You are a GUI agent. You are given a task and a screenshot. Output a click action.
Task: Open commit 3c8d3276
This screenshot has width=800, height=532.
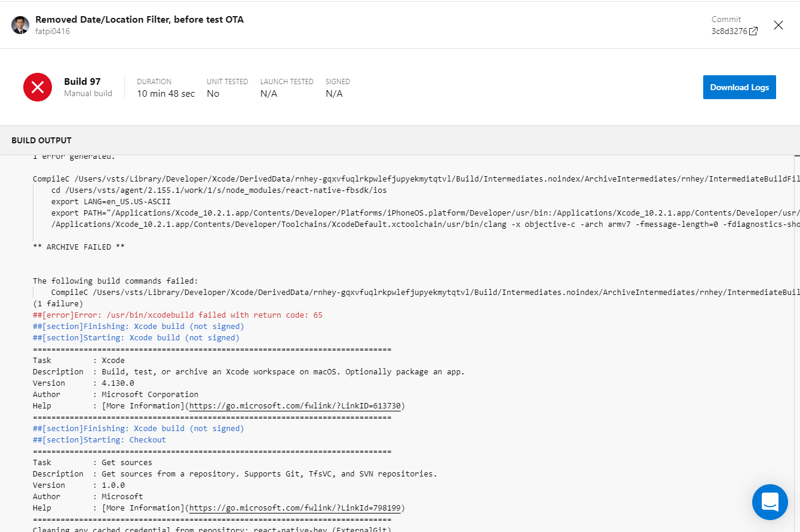[730, 31]
